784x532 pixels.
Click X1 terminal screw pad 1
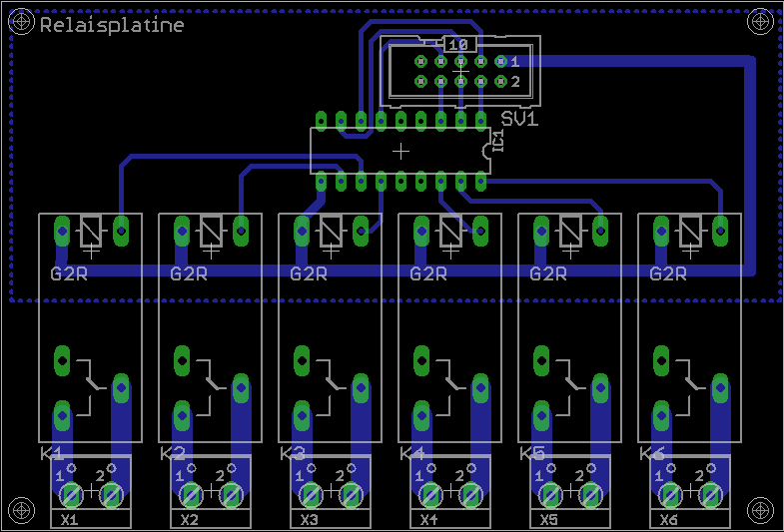71,496
